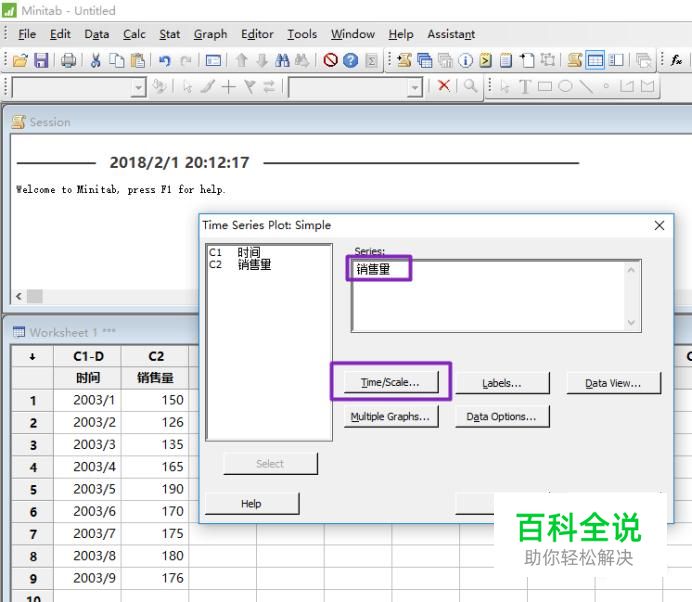
Task: Click cell with value 190
Action: coord(155,489)
